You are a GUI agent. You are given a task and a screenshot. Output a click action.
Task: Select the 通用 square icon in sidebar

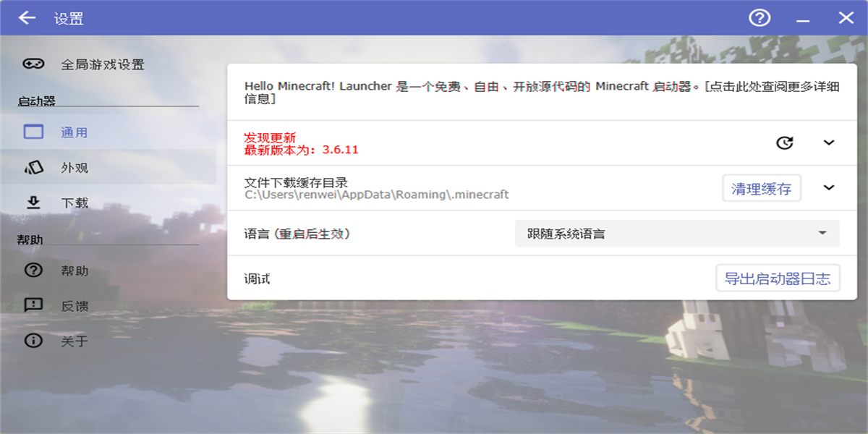33,132
